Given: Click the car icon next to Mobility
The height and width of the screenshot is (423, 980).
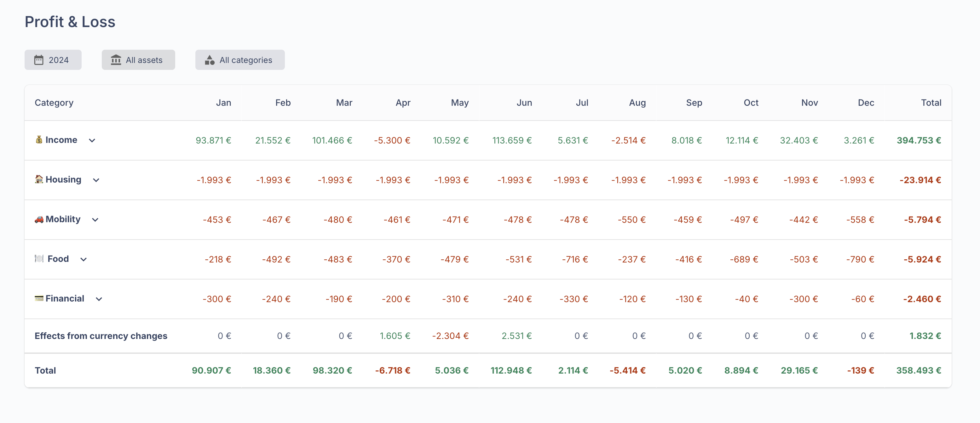Looking at the screenshot, I should point(38,219).
